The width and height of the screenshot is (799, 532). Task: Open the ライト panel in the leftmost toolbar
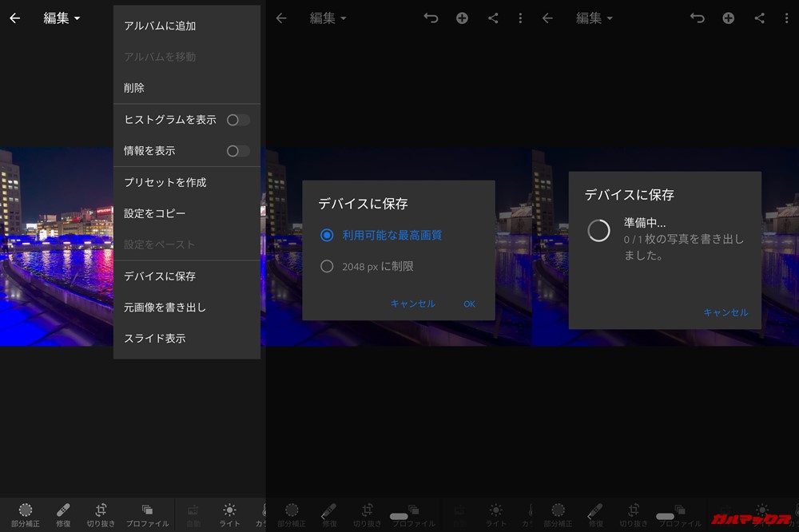pyautogui.click(x=229, y=515)
